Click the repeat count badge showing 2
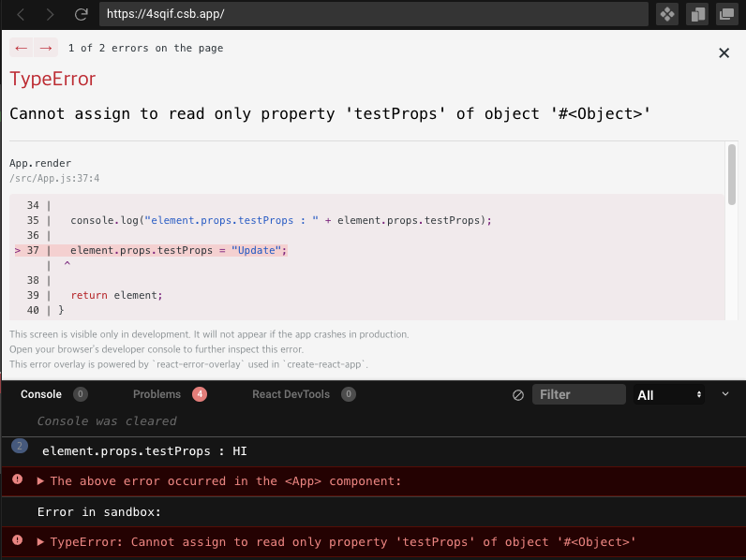Image resolution: width=746 pixels, height=560 pixels. click(20, 446)
